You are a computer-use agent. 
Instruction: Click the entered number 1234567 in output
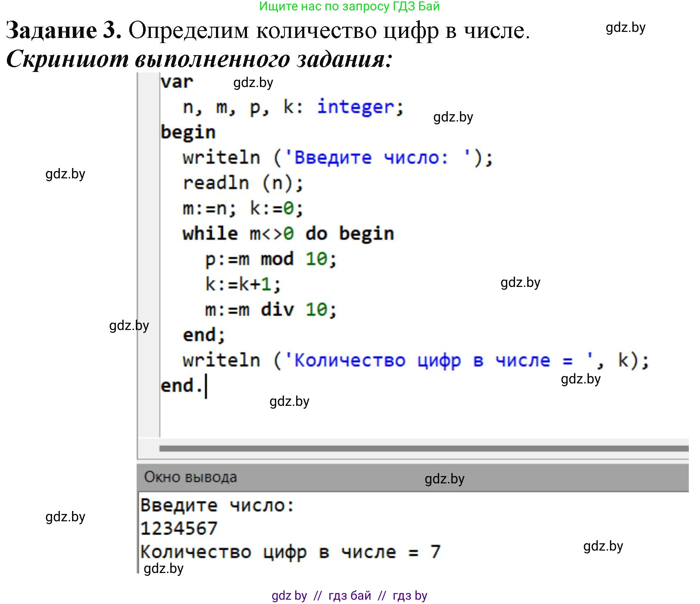tap(179, 529)
